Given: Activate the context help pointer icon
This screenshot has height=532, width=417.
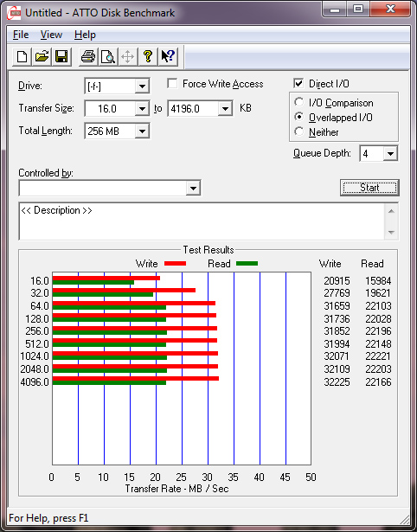Looking at the screenshot, I should coord(168,56).
